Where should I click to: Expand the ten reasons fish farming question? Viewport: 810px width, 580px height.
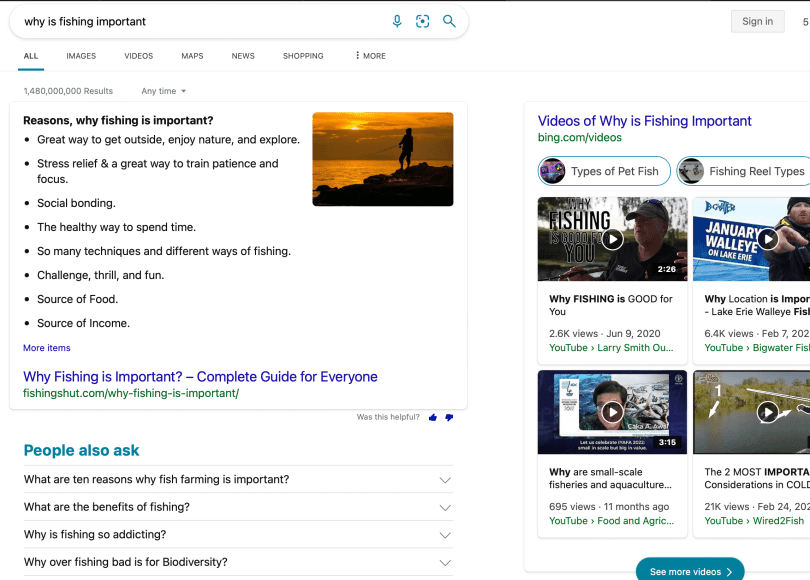(445, 480)
